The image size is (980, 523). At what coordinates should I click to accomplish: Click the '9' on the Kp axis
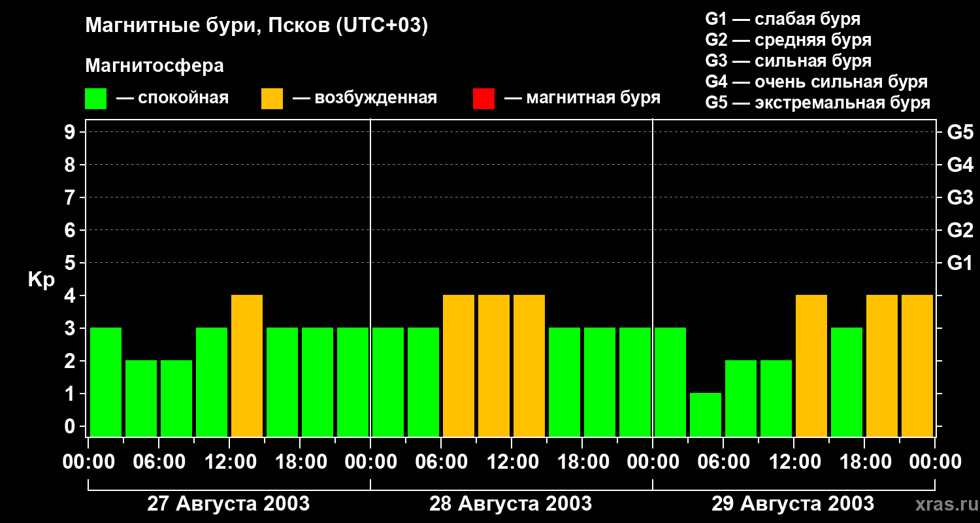tap(71, 132)
